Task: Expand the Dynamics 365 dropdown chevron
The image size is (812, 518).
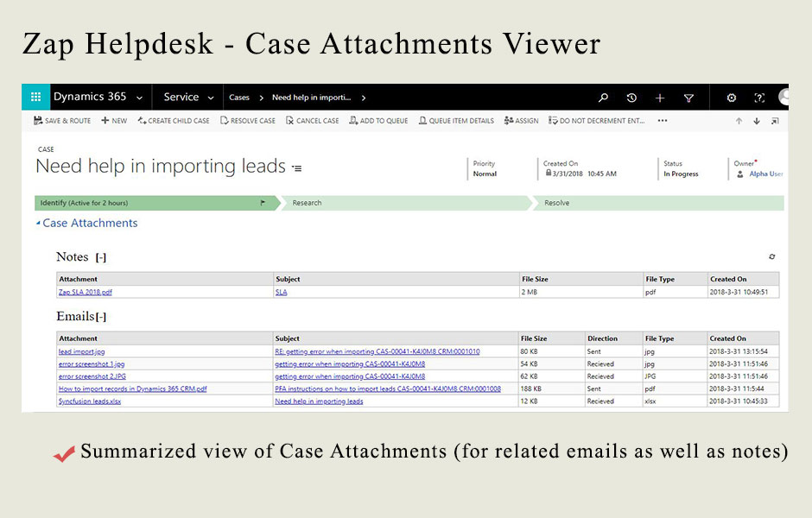Action: coord(139,98)
